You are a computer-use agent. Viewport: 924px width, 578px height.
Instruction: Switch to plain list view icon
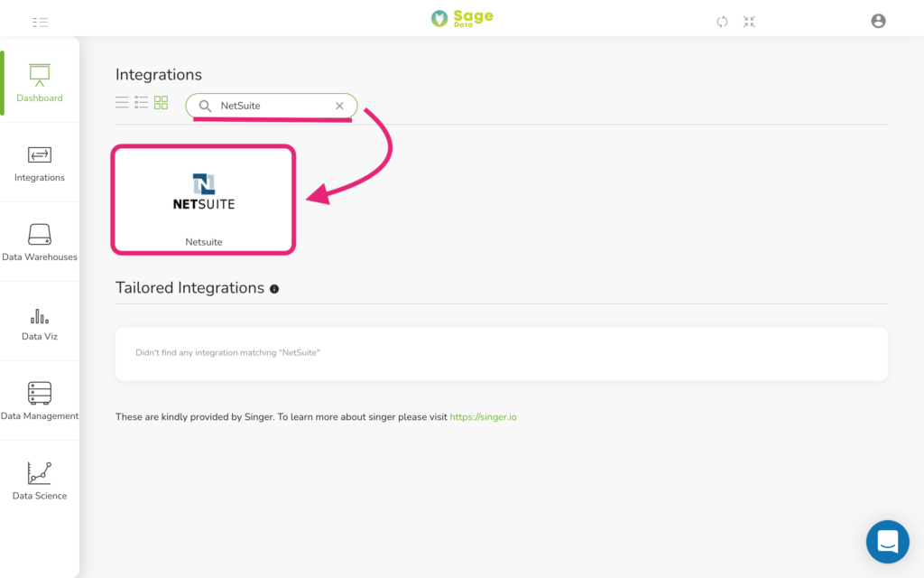click(122, 103)
